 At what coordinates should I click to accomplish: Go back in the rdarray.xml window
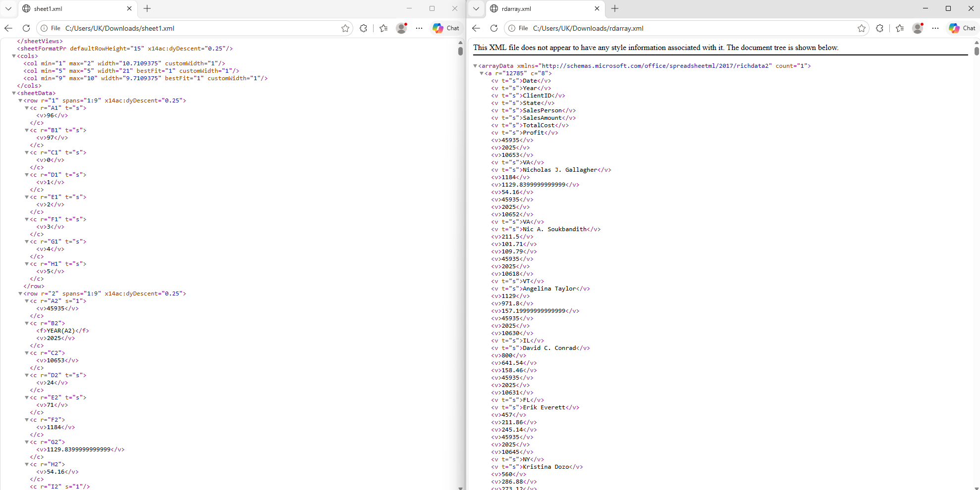coord(476,28)
